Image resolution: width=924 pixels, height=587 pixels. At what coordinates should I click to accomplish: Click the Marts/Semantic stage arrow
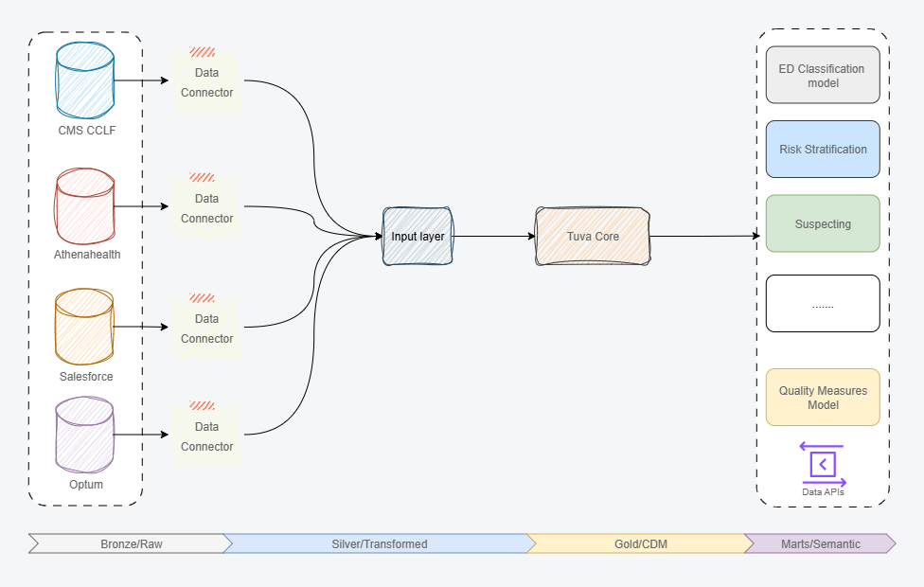(x=820, y=543)
